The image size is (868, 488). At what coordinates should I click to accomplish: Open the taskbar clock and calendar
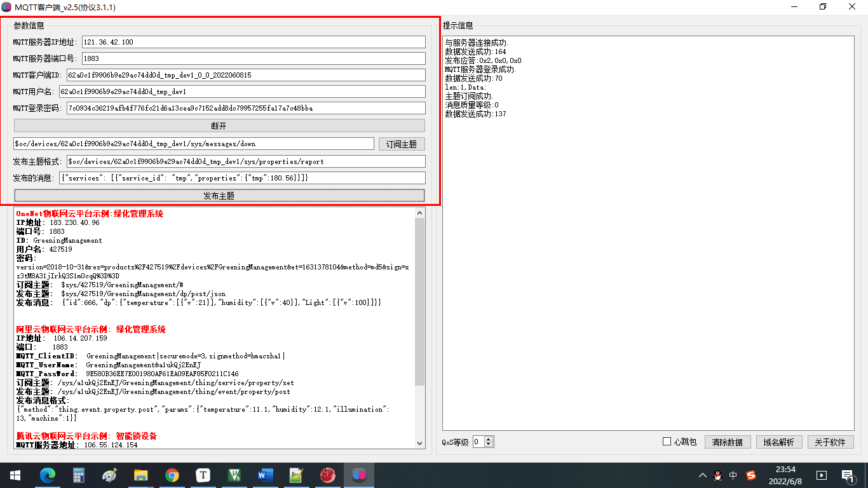point(785,475)
